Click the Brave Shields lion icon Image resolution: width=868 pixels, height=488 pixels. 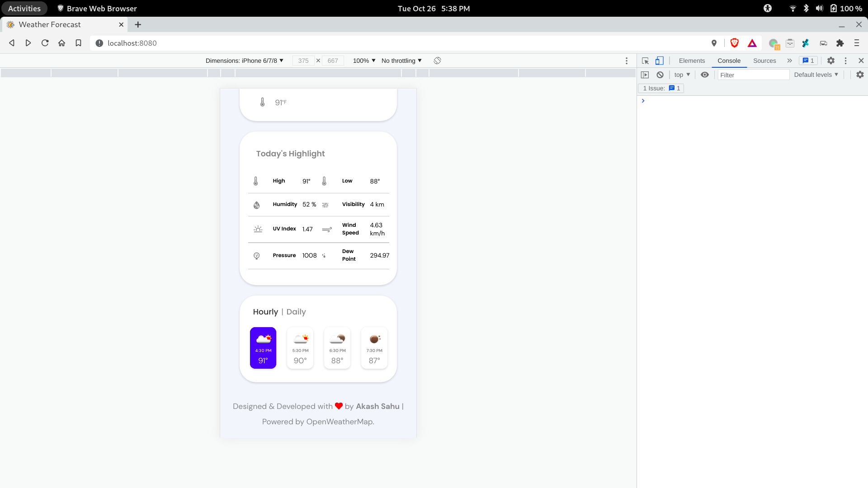tap(735, 43)
